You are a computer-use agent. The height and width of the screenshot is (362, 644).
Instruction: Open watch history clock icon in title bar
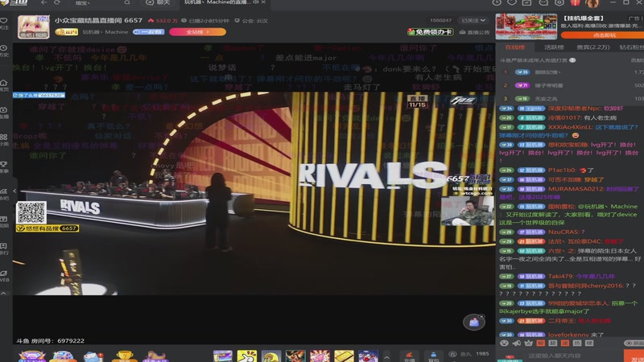pos(497,2)
